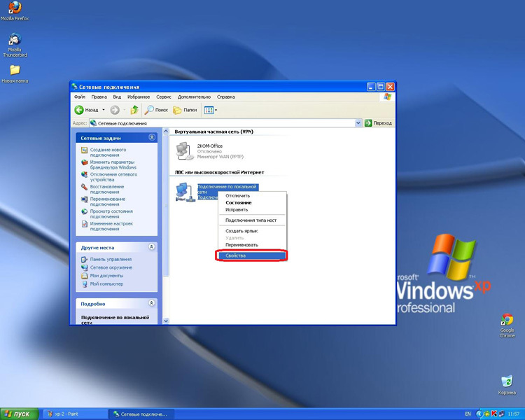The height and width of the screenshot is (420, 525).
Task: Click the EN language indicator in tray
Action: point(468,414)
